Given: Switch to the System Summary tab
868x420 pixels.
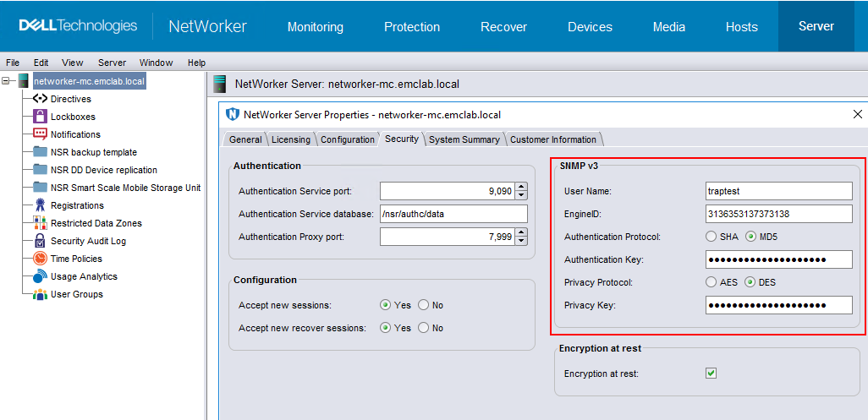Looking at the screenshot, I should (464, 139).
